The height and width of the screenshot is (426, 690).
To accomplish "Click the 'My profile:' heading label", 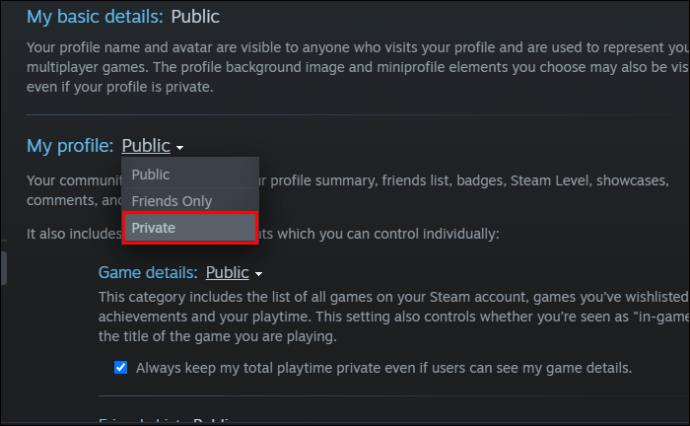I will (x=70, y=146).
